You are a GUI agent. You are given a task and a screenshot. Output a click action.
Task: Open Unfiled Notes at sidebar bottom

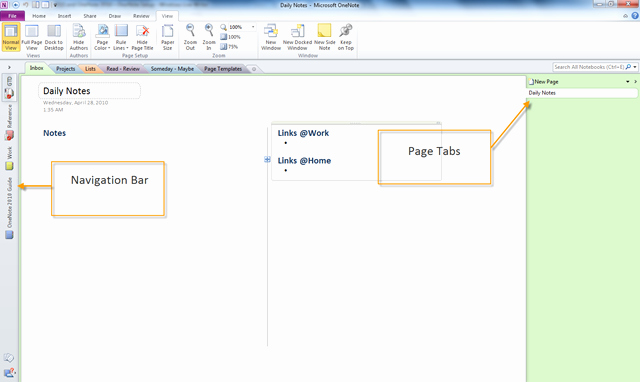[x=9, y=358]
